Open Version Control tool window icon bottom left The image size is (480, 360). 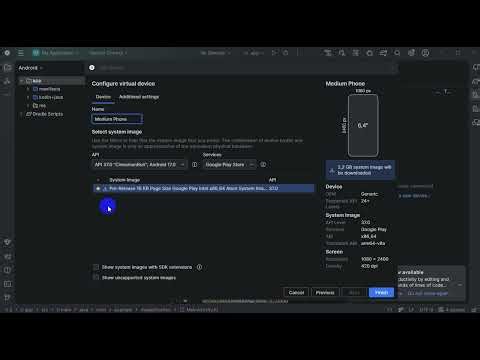7,298
